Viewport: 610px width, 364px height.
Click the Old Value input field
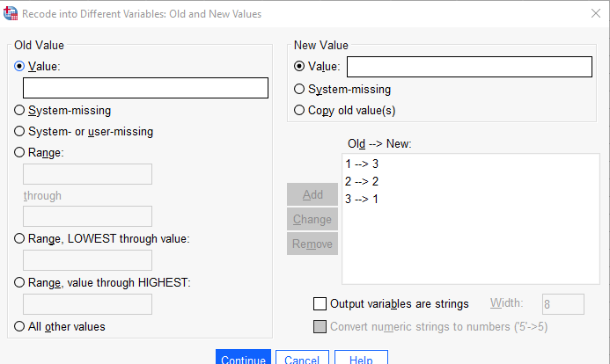pos(145,88)
